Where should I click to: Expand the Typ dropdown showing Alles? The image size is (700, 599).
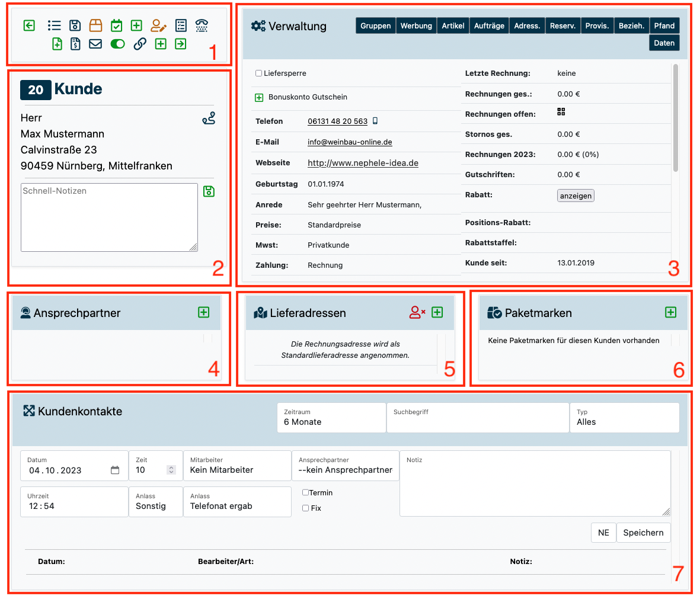624,418
